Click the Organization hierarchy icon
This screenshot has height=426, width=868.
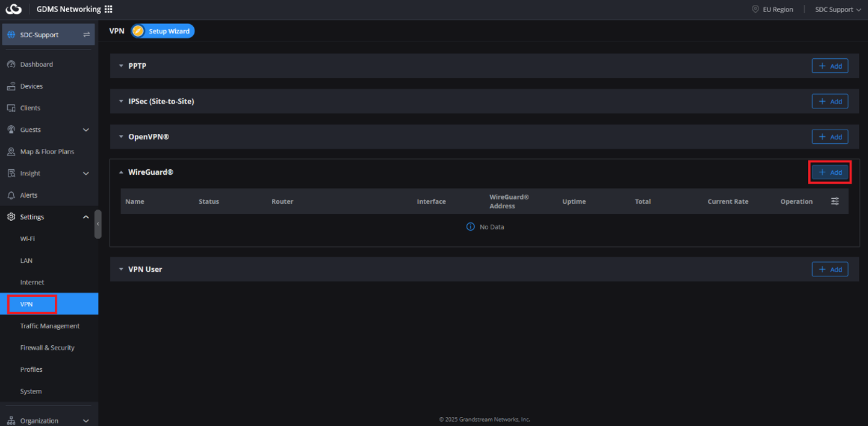click(11, 421)
